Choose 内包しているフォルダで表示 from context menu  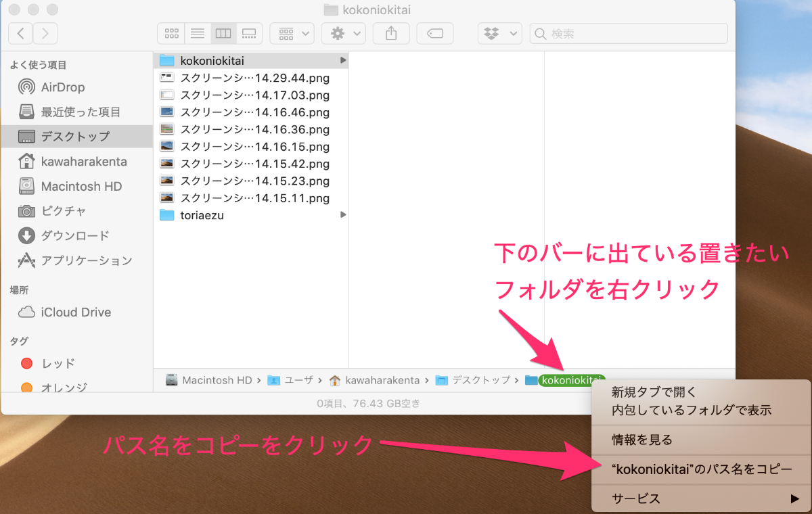coord(701,410)
